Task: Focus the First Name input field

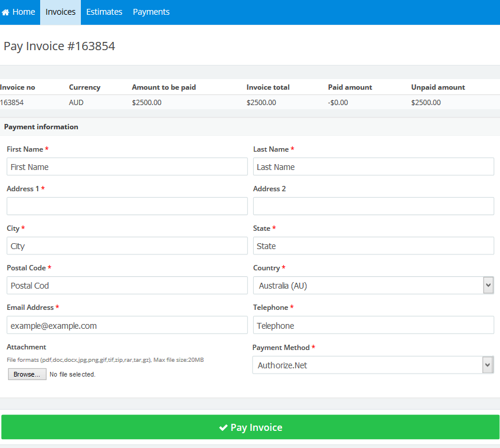Action: [x=127, y=167]
